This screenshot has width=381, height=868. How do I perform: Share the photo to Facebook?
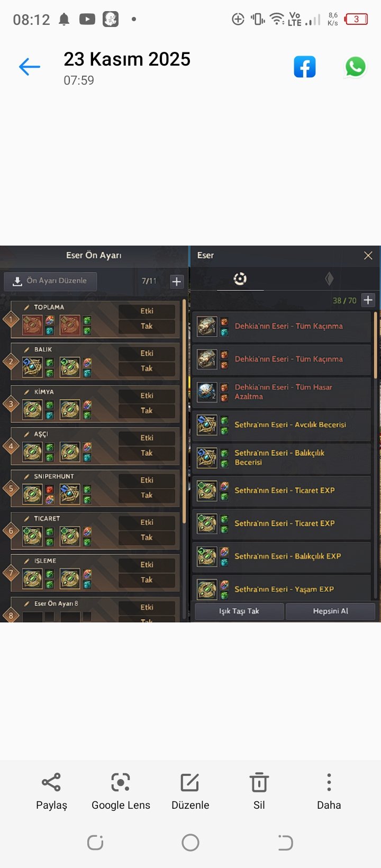[x=305, y=67]
